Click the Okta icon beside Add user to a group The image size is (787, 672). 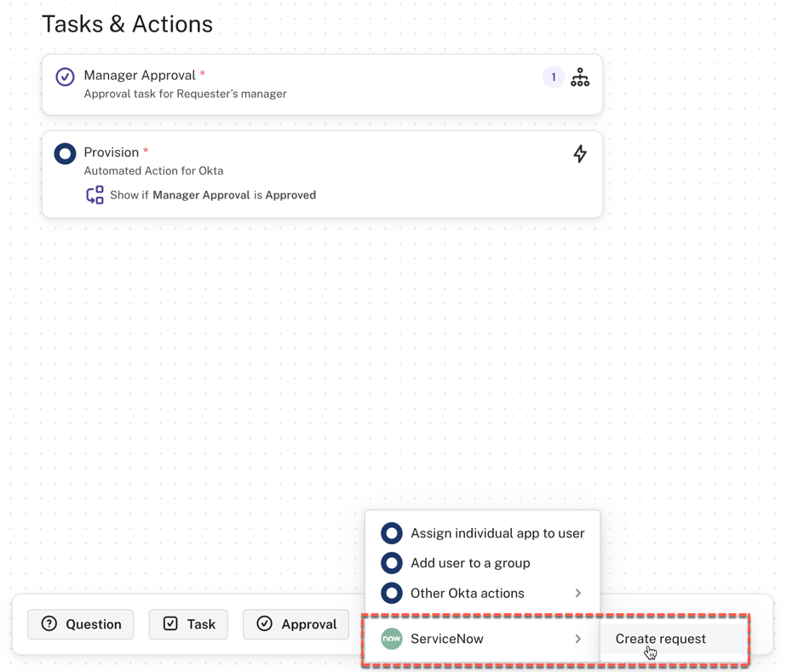pyautogui.click(x=392, y=563)
